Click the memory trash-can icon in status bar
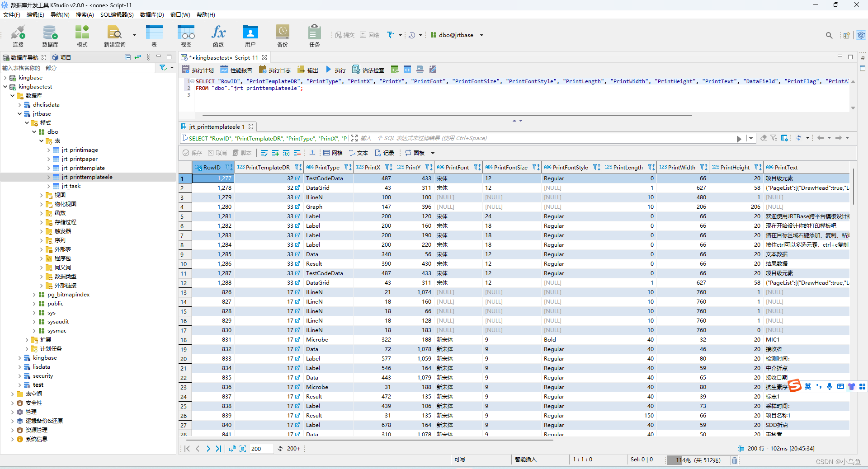Image resolution: width=868 pixels, height=469 pixels. pyautogui.click(x=735, y=460)
